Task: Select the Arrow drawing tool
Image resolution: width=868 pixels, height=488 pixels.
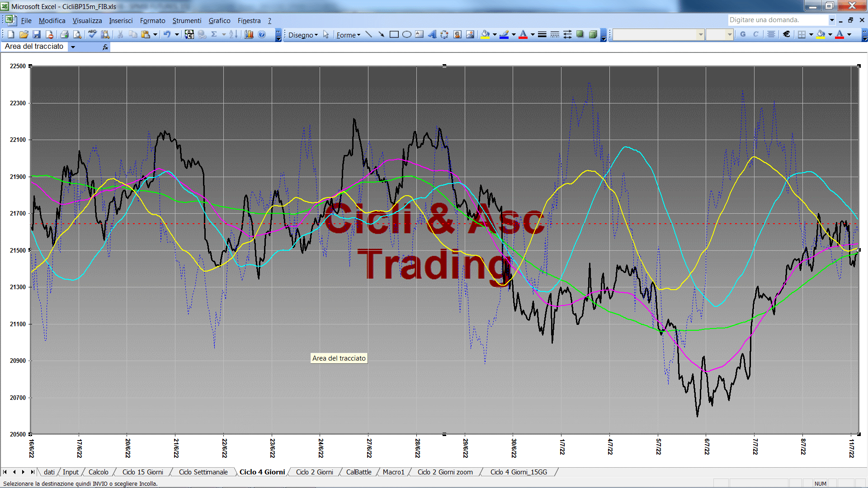Action: (382, 34)
